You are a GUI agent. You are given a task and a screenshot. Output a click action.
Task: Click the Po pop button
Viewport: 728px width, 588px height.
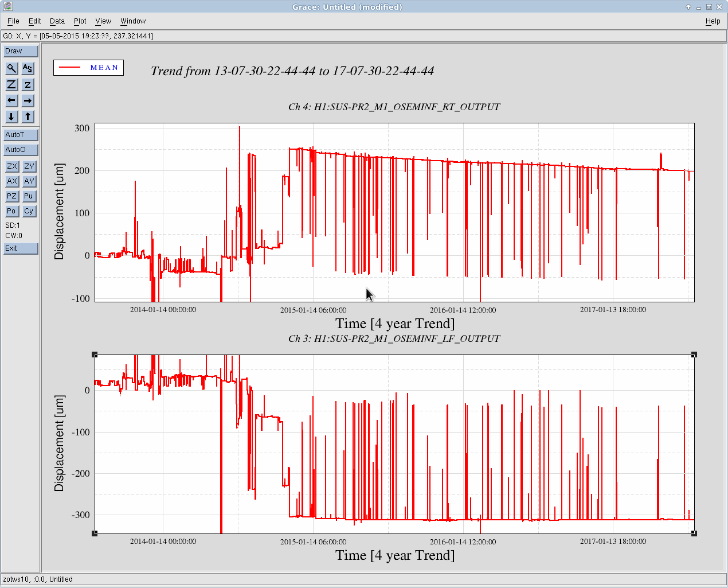point(12,211)
